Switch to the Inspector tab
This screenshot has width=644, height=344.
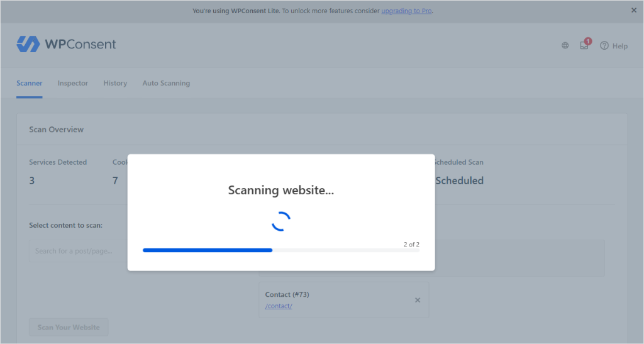pyautogui.click(x=73, y=84)
